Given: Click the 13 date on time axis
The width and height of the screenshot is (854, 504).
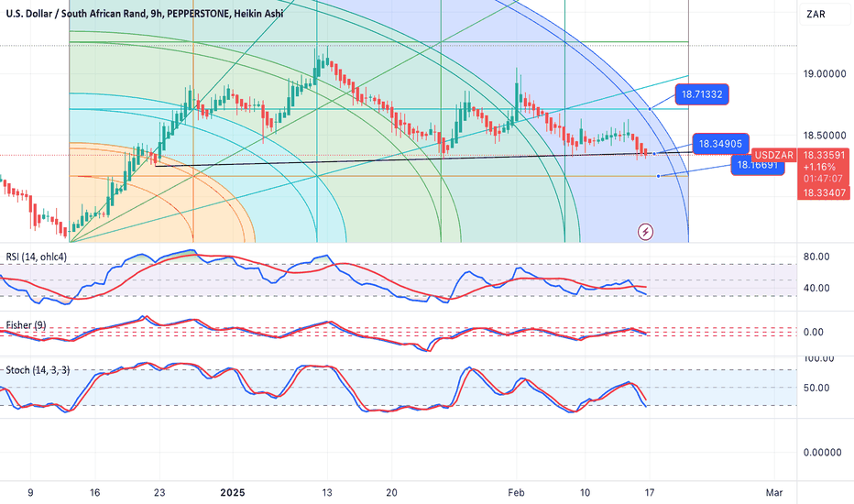Looking at the screenshot, I should (x=327, y=493).
